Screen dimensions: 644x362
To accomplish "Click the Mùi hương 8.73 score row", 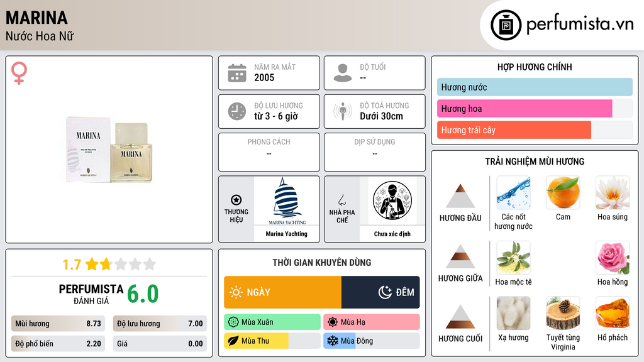I will point(58,324).
